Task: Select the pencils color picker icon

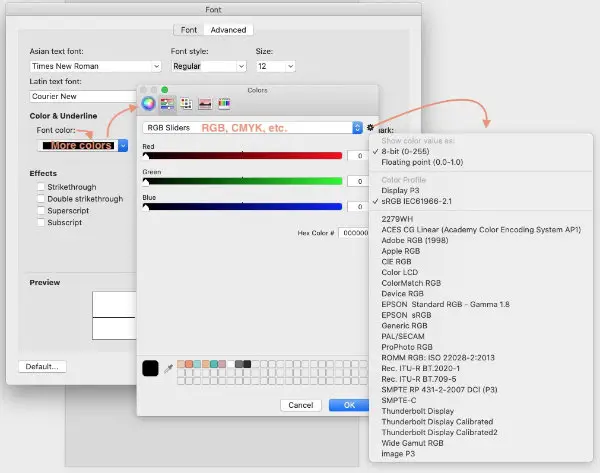Action: 224,103
